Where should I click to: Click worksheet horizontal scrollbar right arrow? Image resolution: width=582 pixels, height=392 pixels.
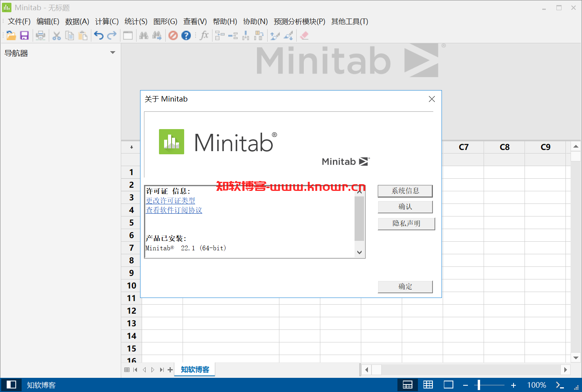[565, 370]
